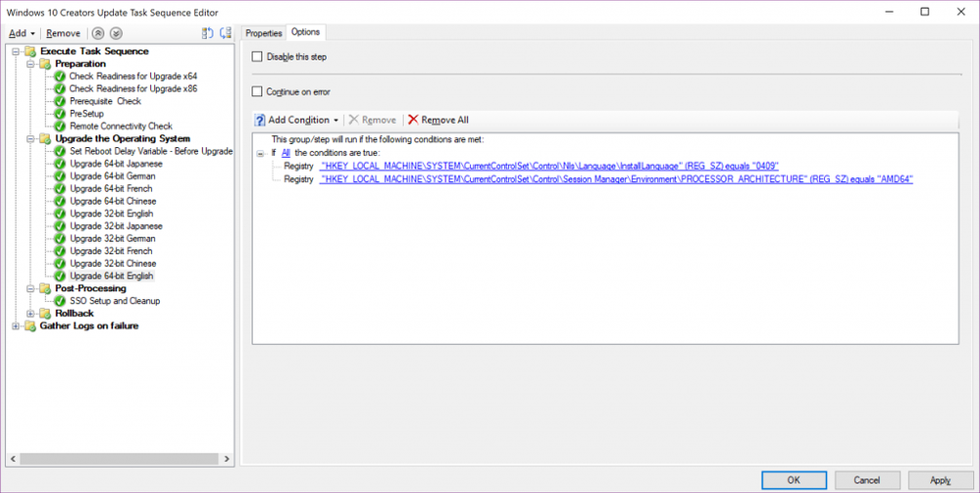Open the InstallLanguage registry condition link
The image size is (980, 493).
pyautogui.click(x=548, y=167)
